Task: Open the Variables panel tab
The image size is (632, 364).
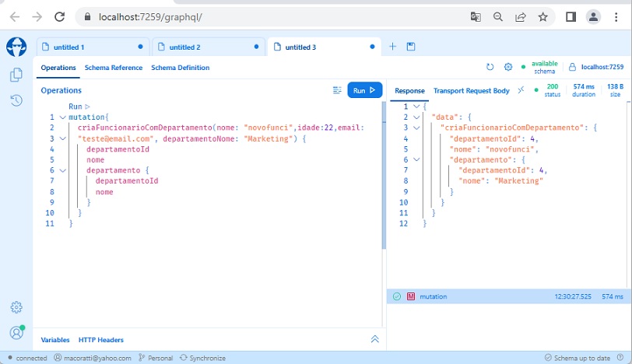Action: coord(55,340)
